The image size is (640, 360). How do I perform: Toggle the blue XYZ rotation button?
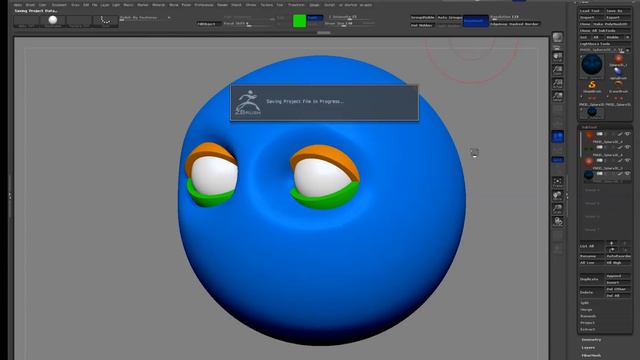[558, 160]
